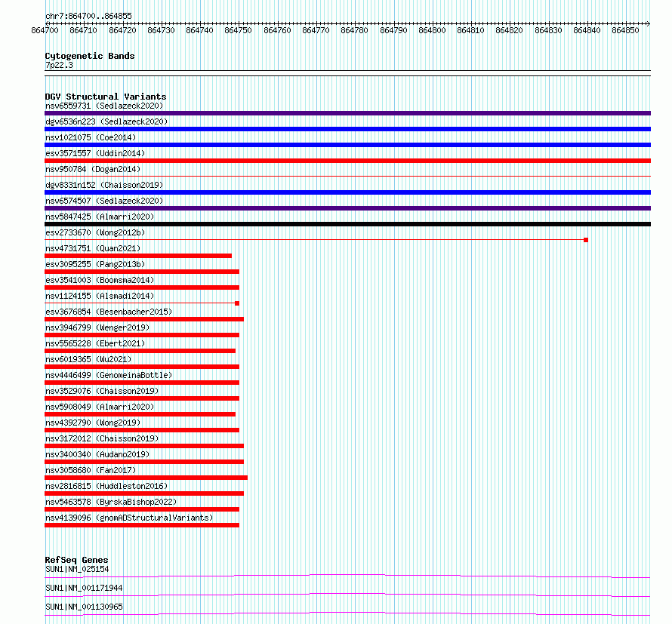Select the red bar under esv3571557 (Uddin2014)
The width and height of the screenshot is (672, 624).
[347, 161]
